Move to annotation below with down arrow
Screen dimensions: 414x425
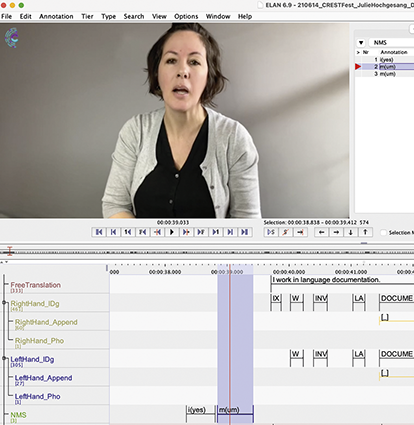351,232
